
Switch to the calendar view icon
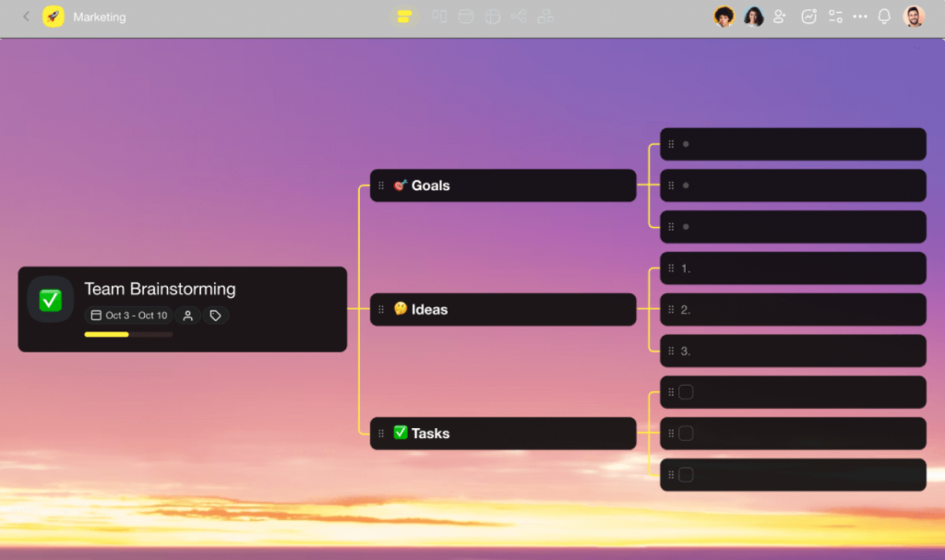click(x=466, y=17)
